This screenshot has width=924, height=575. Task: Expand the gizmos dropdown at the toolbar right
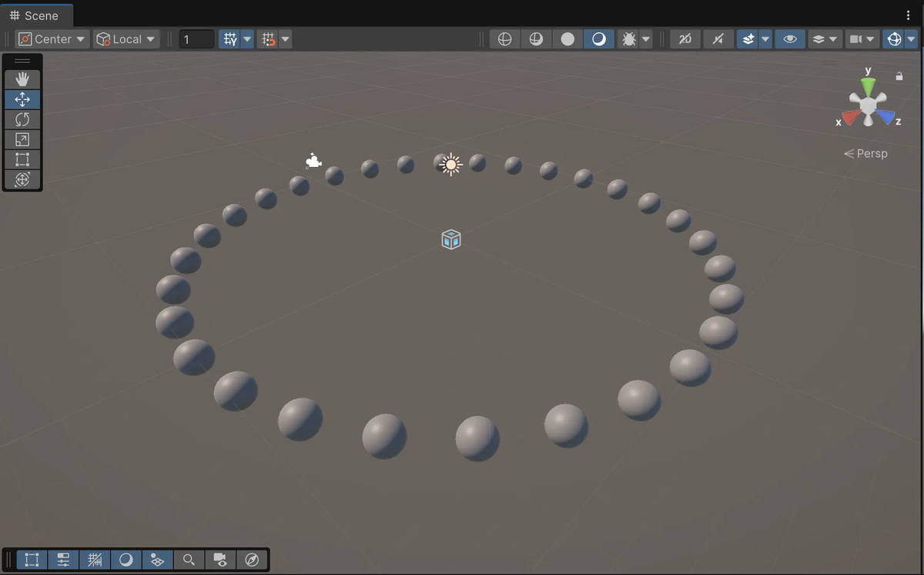click(910, 38)
